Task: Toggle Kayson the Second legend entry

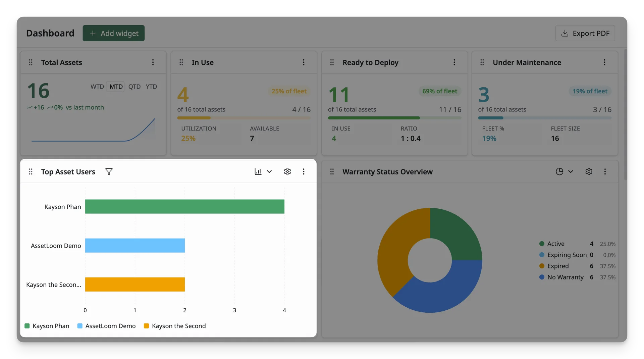Action: (x=175, y=326)
